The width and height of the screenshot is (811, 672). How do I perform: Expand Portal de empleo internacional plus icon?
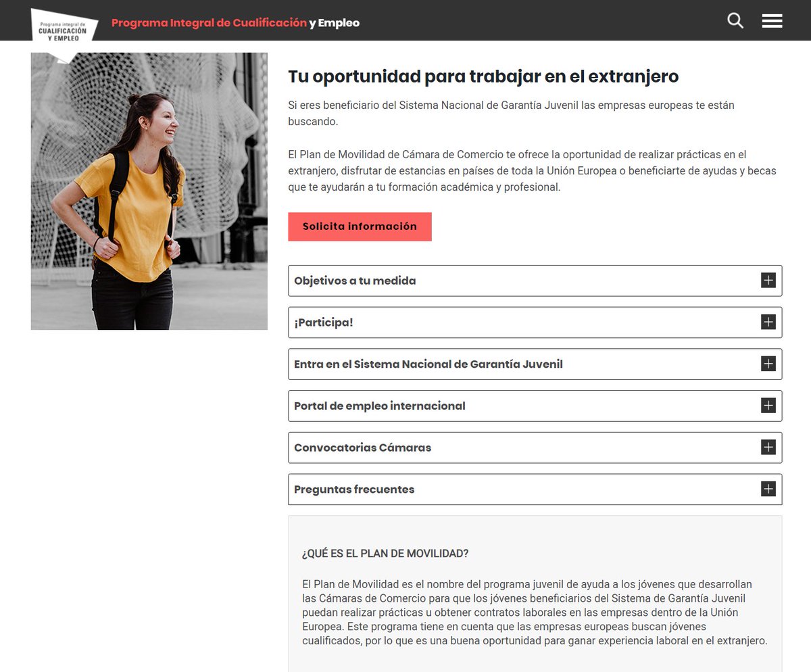768,406
